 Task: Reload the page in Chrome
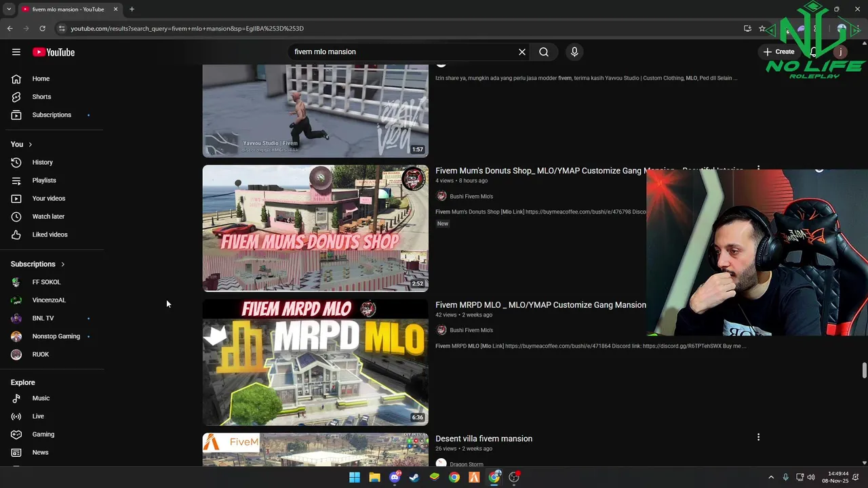[42, 28]
